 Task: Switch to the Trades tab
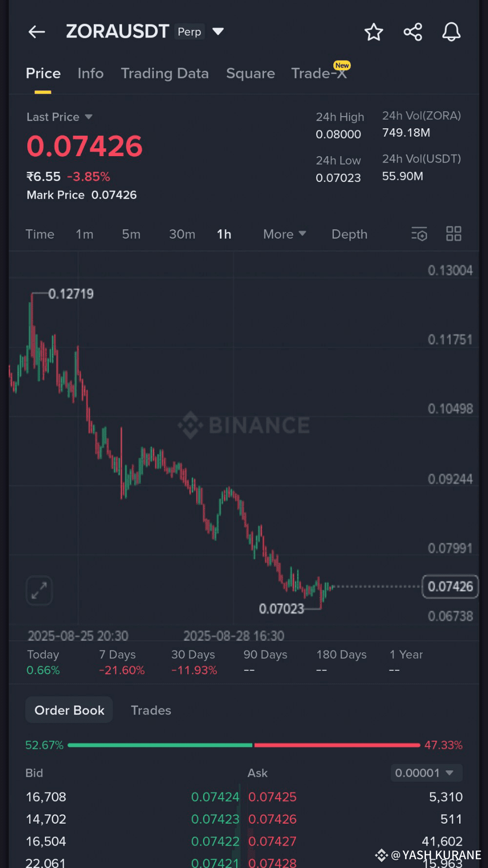click(151, 710)
